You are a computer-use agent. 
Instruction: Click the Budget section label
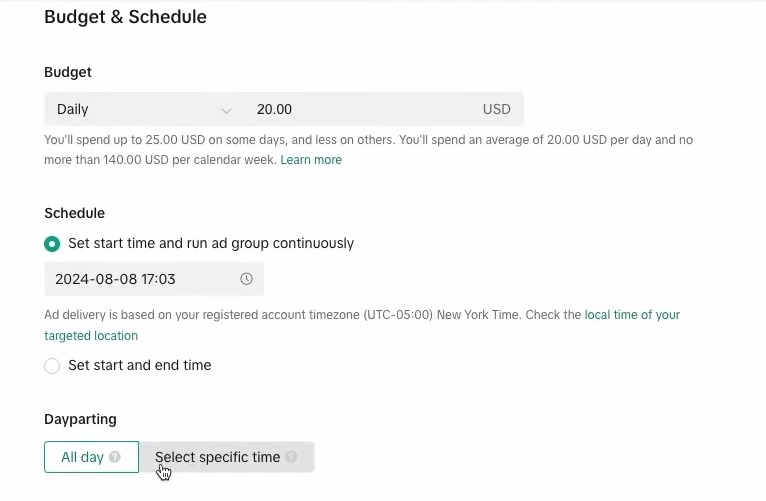68,72
